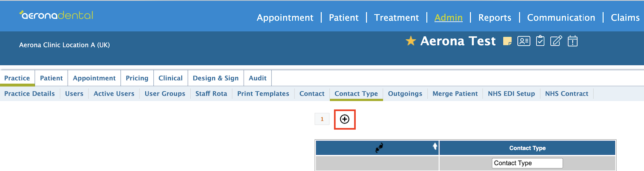This screenshot has height=171, width=644.
Task: Open the Staff Rota sub-tab
Action: pyautogui.click(x=211, y=94)
